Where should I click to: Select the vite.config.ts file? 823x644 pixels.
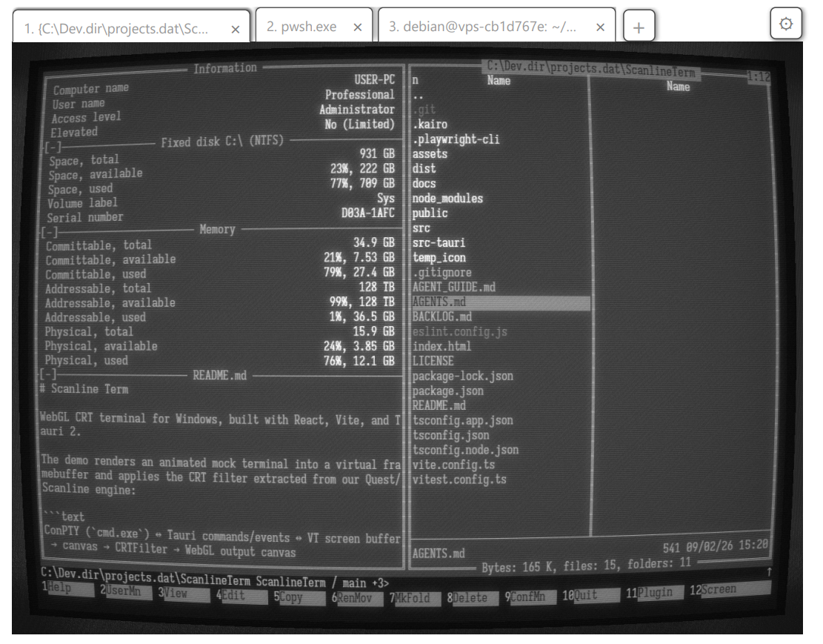coord(453,465)
